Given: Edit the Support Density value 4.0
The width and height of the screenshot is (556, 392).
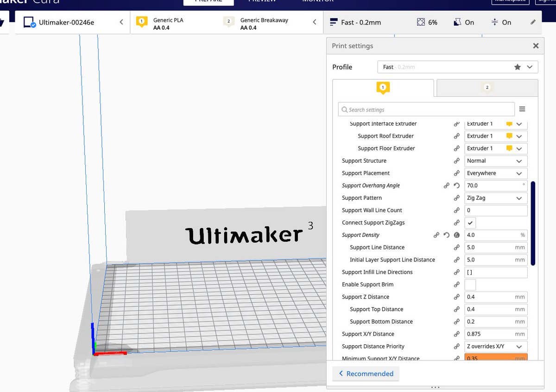Looking at the screenshot, I should 496,235.
